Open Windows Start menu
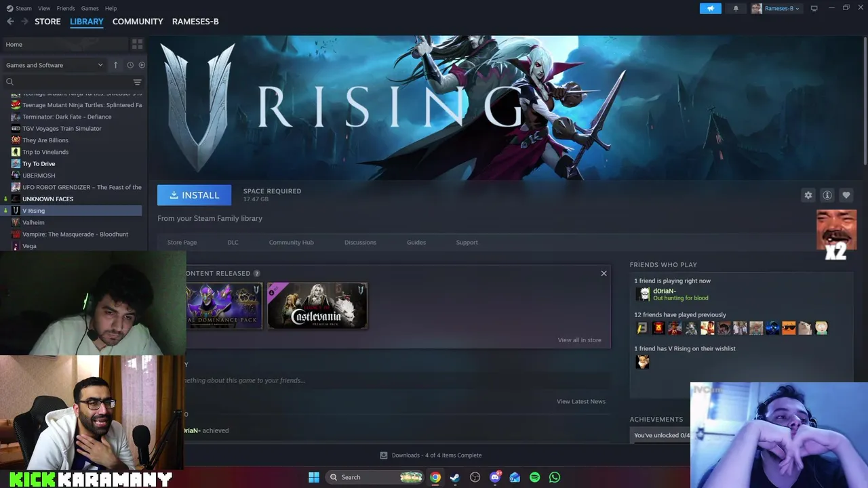Screen dimensions: 868x488 [314, 477]
